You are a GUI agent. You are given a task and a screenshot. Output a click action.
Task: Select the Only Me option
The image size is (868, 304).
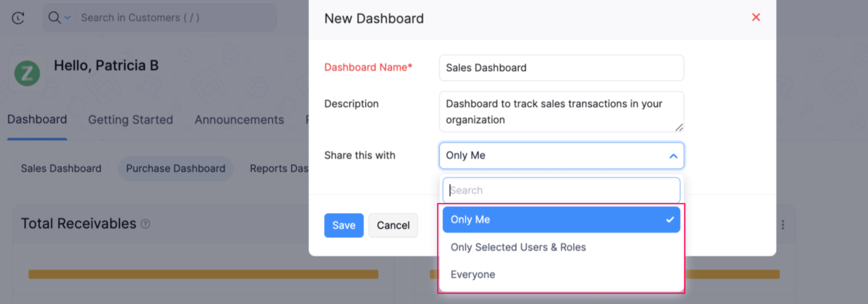[470, 219]
